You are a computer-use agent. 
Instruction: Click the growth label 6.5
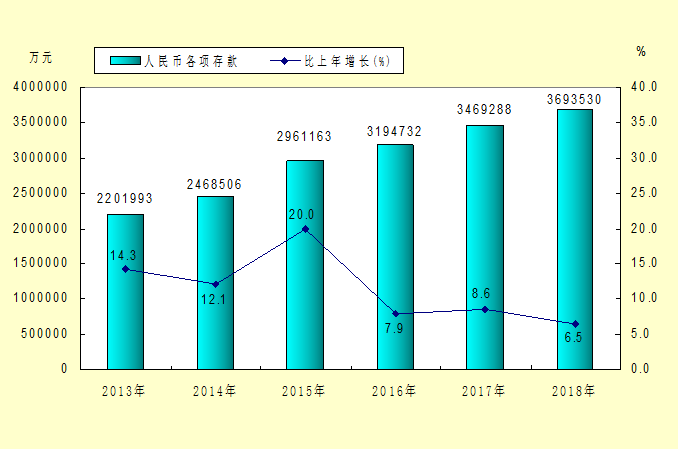(x=573, y=337)
